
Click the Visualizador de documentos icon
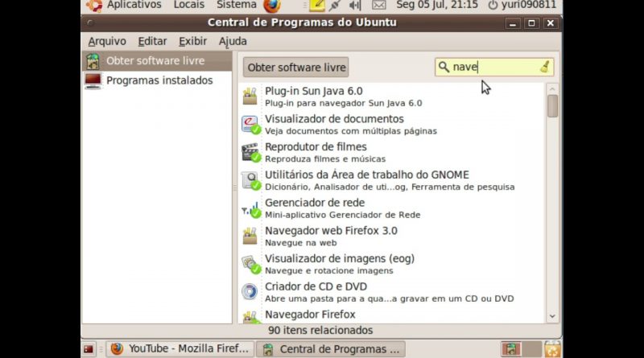coord(250,125)
